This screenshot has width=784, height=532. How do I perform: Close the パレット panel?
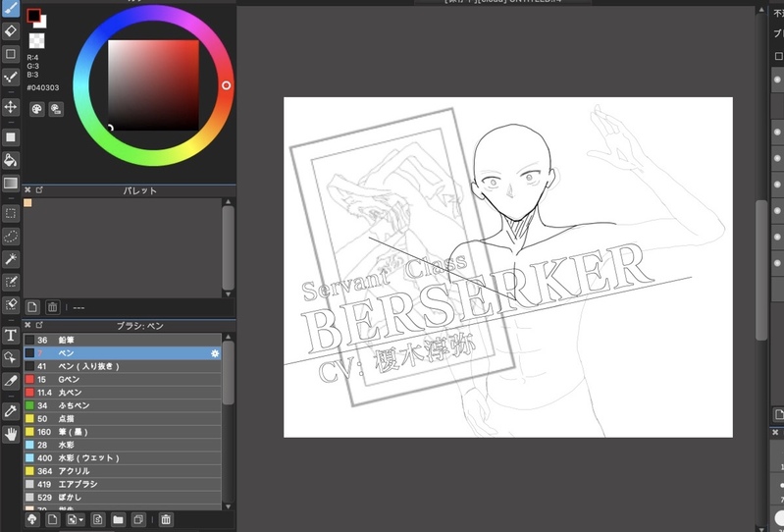coord(27,190)
